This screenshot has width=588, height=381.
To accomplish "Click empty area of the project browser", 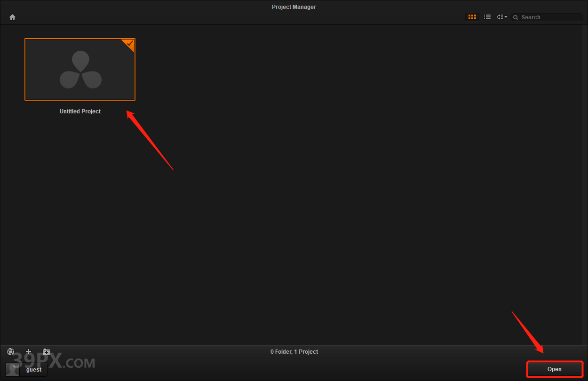I will click(329, 188).
